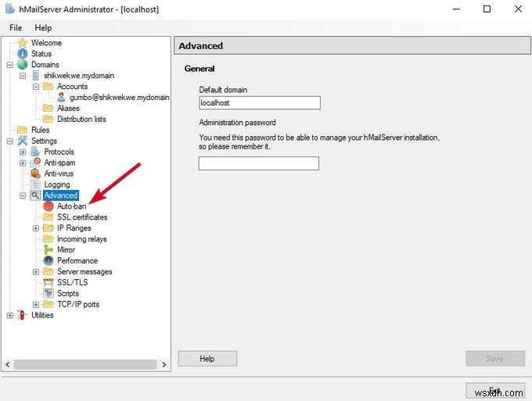Click the red Auto-ban icon
This screenshot has height=401, width=532.
pyautogui.click(x=49, y=206)
